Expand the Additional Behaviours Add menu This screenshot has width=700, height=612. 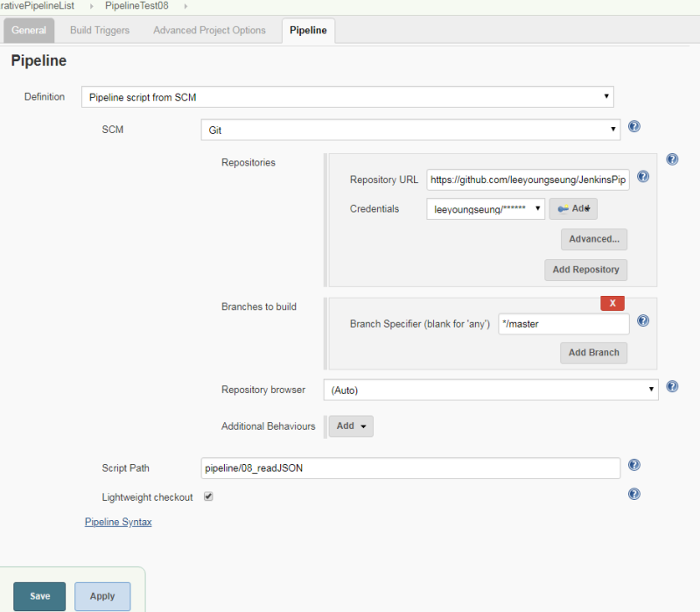click(350, 426)
